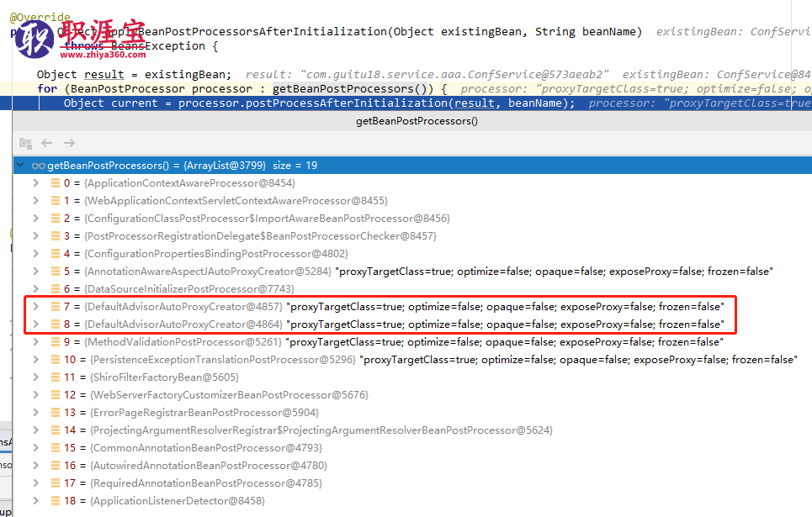812x517 pixels.
Task: Select row ProjectingArgumentResolverBeanPostProcessor@5624
Action: pos(412,430)
